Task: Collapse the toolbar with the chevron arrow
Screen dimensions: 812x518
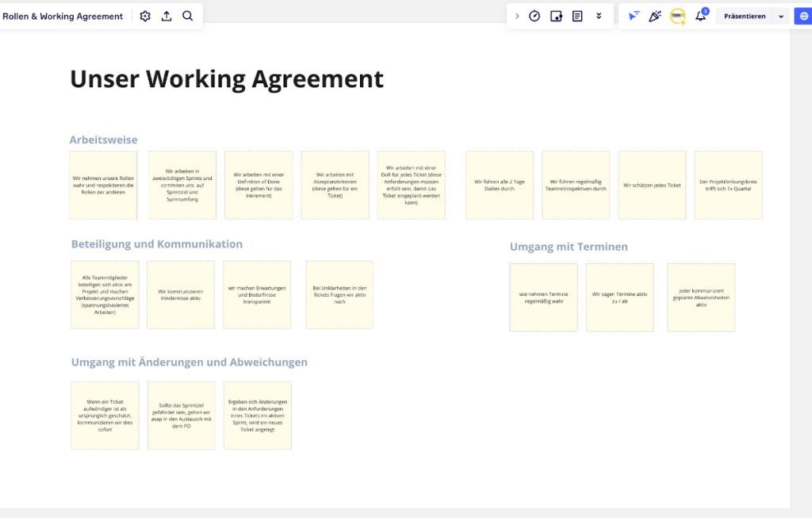Action: [x=517, y=16]
